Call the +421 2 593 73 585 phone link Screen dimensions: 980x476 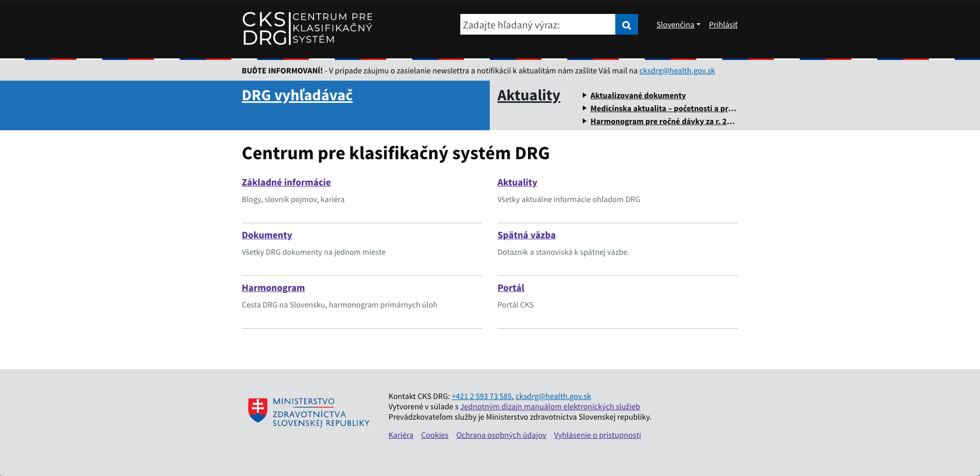481,396
